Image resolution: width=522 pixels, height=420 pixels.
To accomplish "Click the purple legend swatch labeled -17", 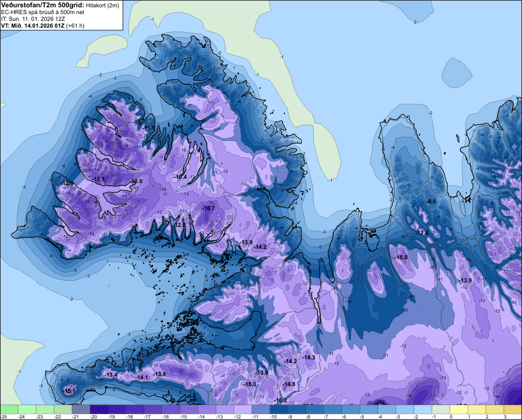I will pos(153,410).
